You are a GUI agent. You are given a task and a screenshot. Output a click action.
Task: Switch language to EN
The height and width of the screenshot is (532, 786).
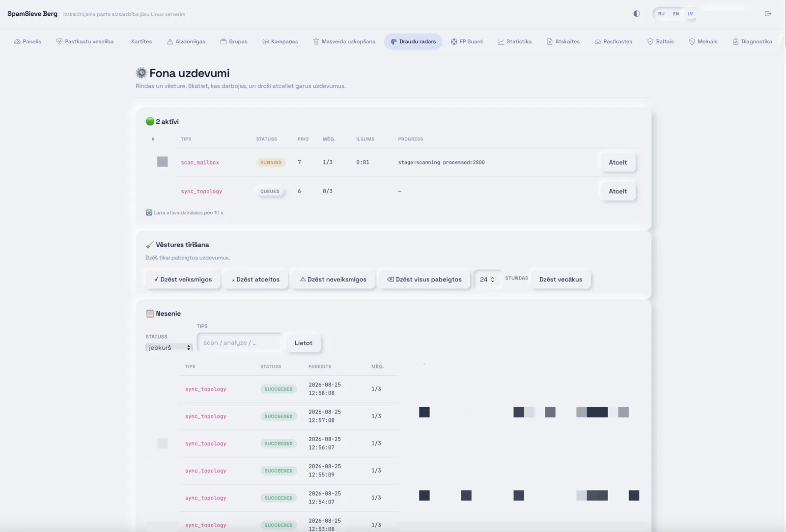tap(676, 14)
